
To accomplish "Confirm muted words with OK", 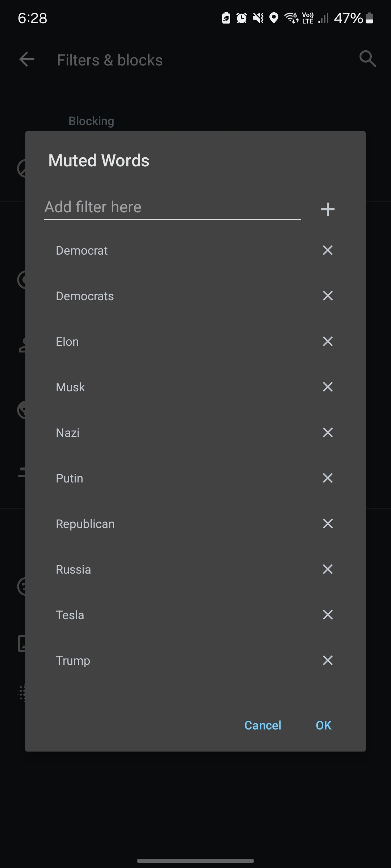I will tap(324, 725).
